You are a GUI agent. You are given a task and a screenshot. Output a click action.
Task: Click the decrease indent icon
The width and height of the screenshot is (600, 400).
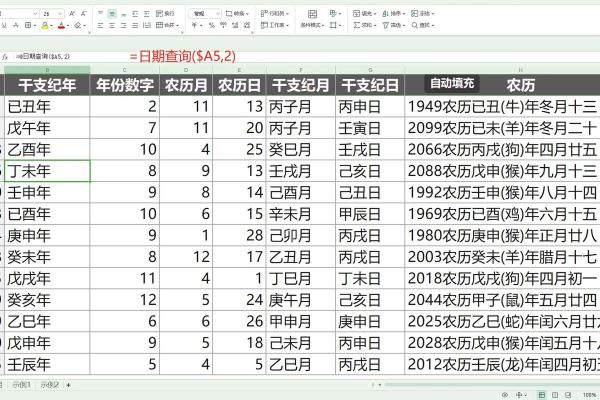click(x=135, y=14)
